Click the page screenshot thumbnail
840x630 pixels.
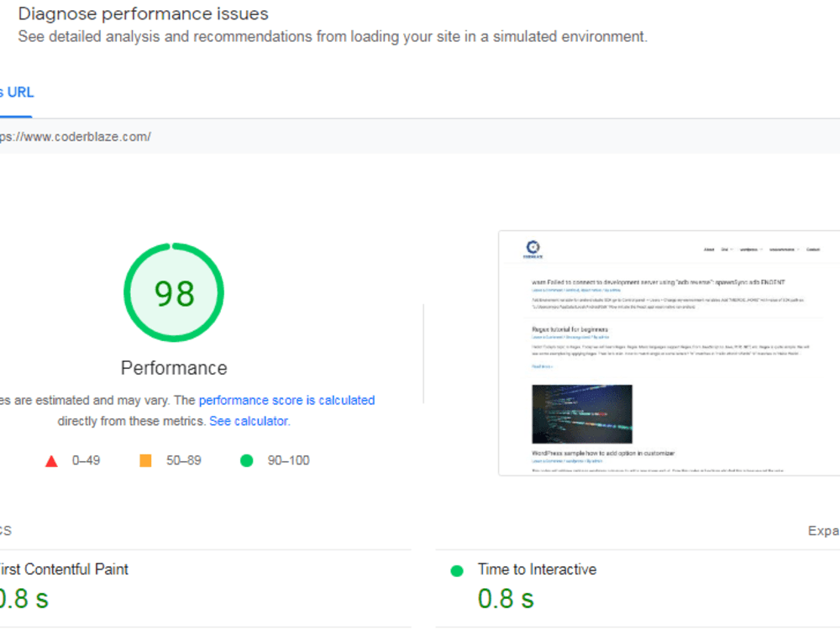tap(669, 353)
